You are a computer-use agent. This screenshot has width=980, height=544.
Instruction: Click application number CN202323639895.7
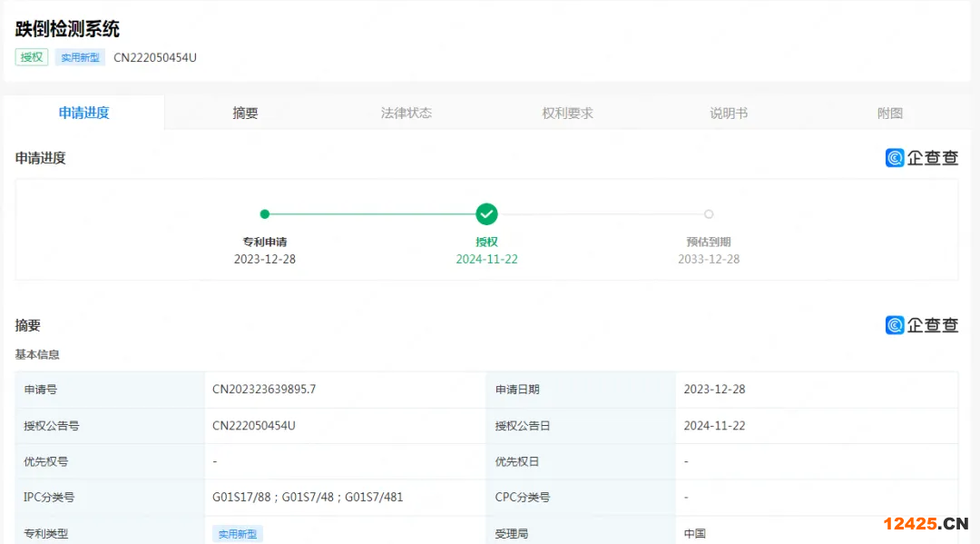(x=264, y=390)
